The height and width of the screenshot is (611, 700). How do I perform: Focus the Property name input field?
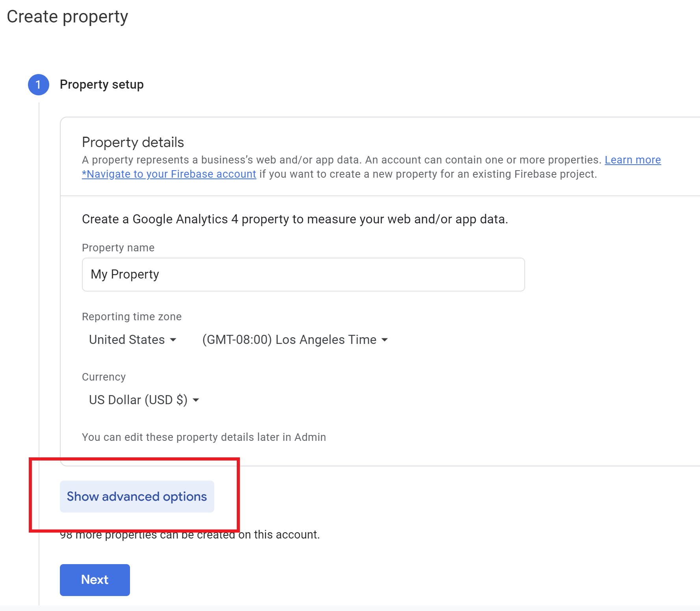click(x=303, y=275)
